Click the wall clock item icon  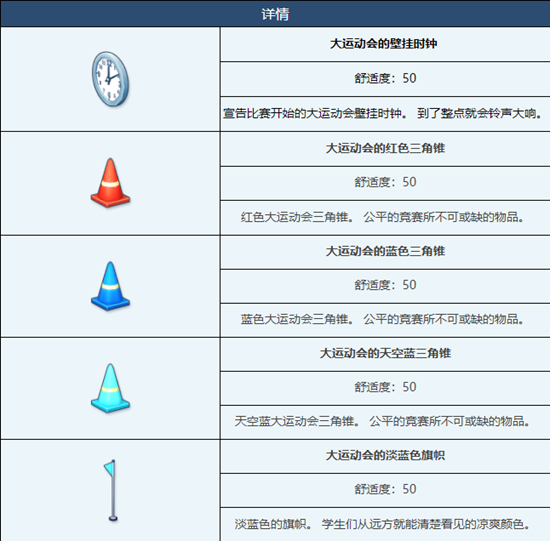click(110, 79)
